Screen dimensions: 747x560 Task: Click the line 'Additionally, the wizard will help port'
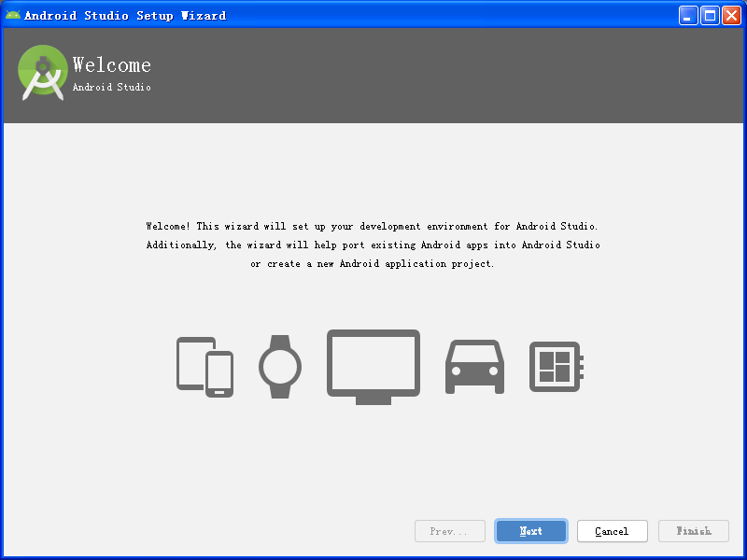(x=373, y=245)
